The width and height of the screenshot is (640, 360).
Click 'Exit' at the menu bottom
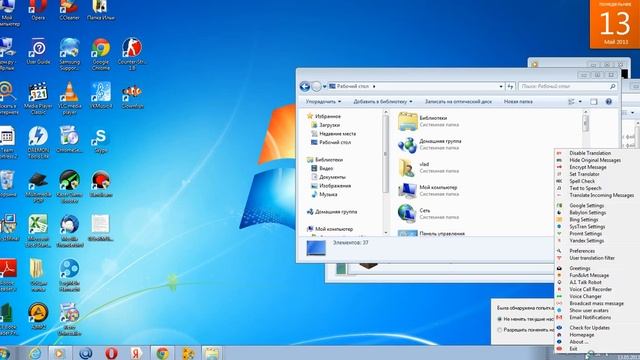573,349
